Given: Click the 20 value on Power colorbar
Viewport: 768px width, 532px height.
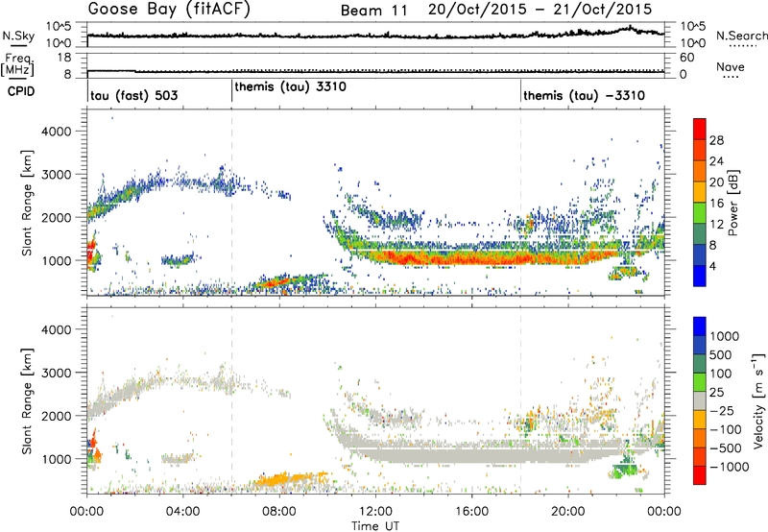Looking at the screenshot, I should [716, 182].
